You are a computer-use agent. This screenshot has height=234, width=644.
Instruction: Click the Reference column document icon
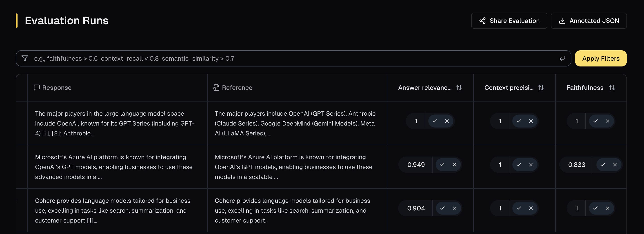pos(216,88)
